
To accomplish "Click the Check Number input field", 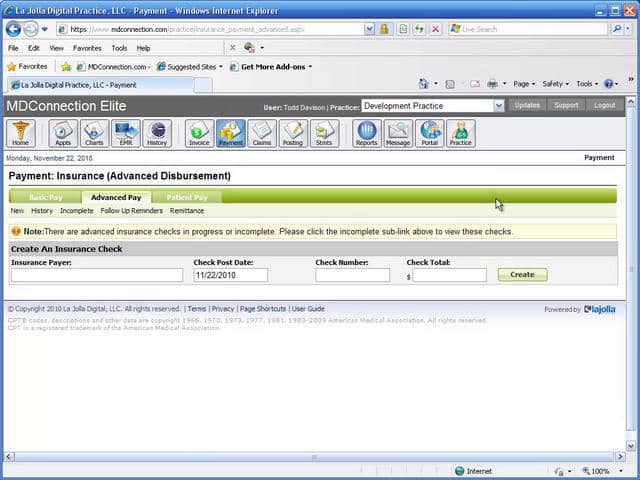I will click(353, 275).
